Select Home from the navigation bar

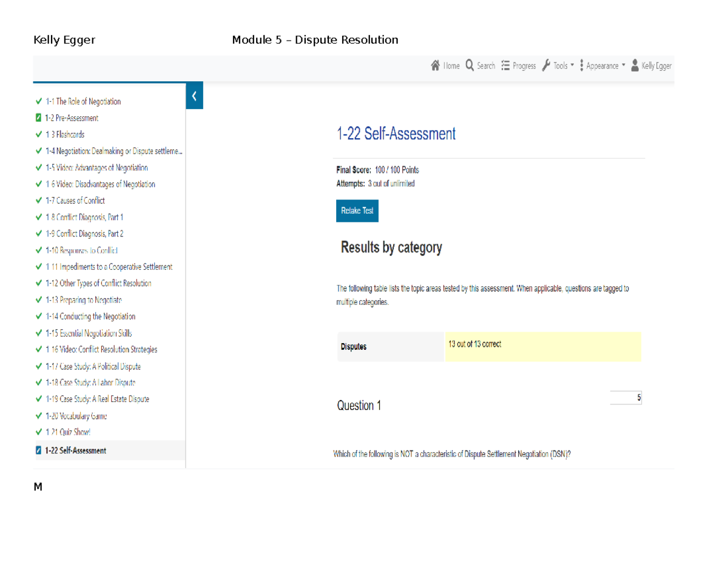tap(449, 65)
